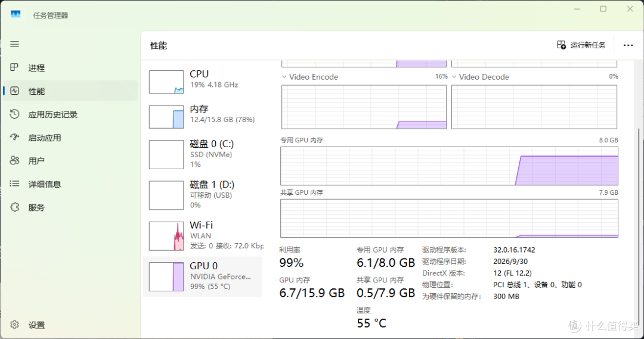The image size is (644, 339).
Task: Click the SSD (NVMe) disk label
Action: [x=211, y=154]
